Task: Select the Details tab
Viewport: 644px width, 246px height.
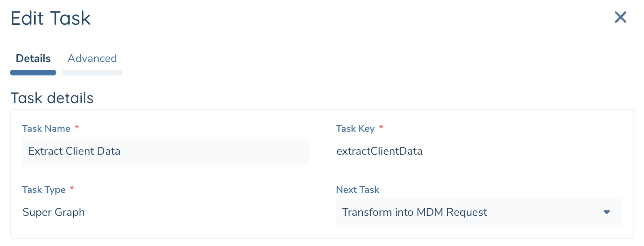Action: pyautogui.click(x=33, y=58)
